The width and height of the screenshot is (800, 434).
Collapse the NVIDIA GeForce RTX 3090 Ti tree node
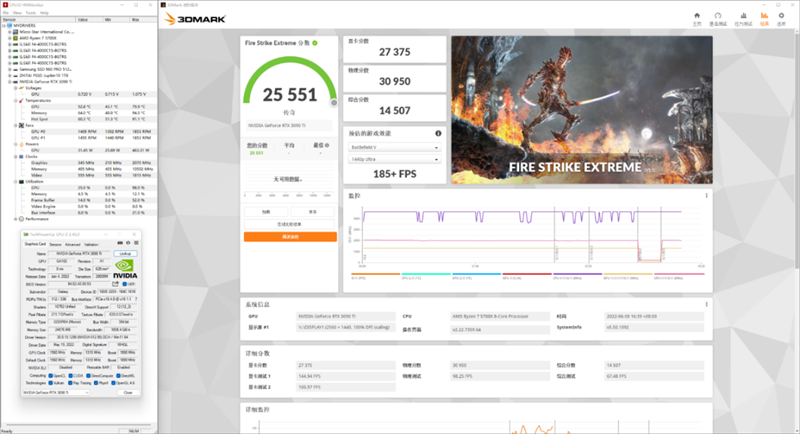pos(10,82)
